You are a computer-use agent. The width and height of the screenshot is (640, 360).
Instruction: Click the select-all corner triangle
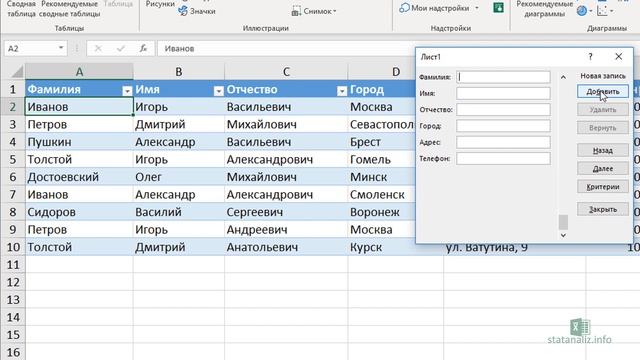point(16,72)
